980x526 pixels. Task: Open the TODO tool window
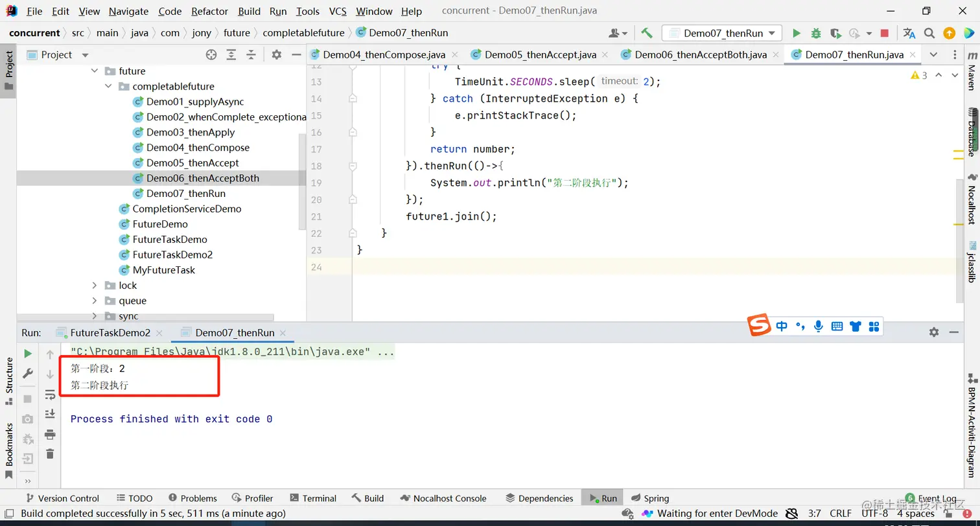coord(135,498)
